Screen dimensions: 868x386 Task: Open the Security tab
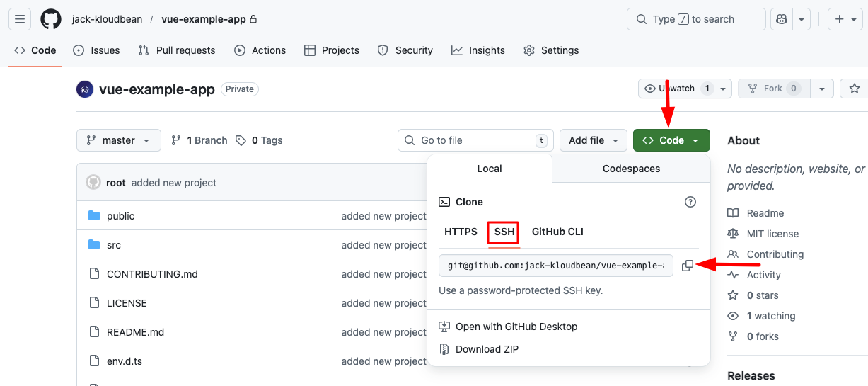(405, 50)
